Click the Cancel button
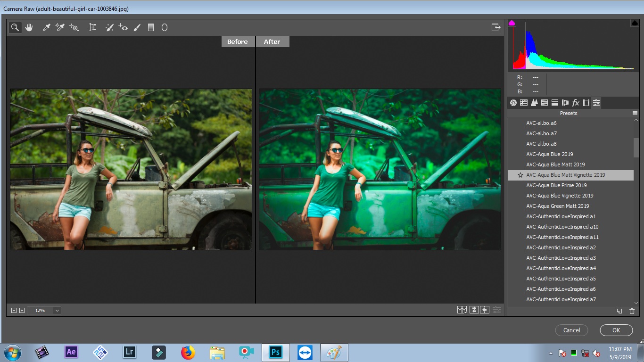The image size is (644, 362). (x=571, y=330)
